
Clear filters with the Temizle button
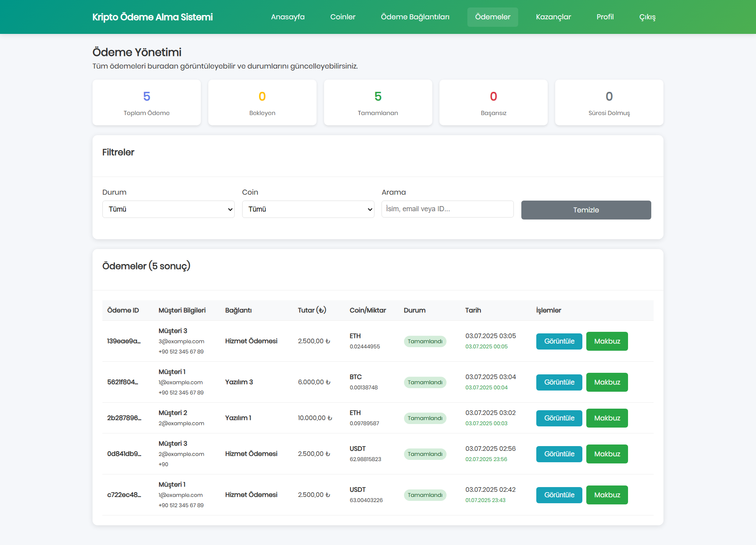click(586, 210)
